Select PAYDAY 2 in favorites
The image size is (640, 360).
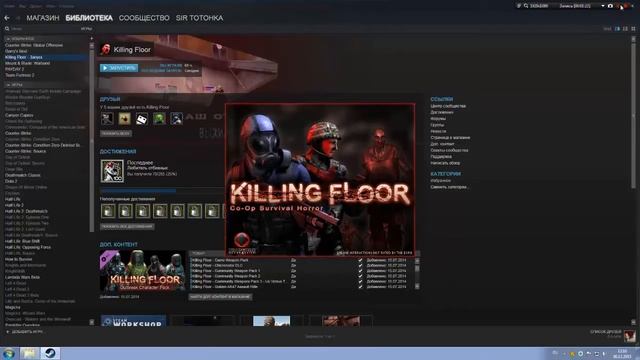click(14, 69)
